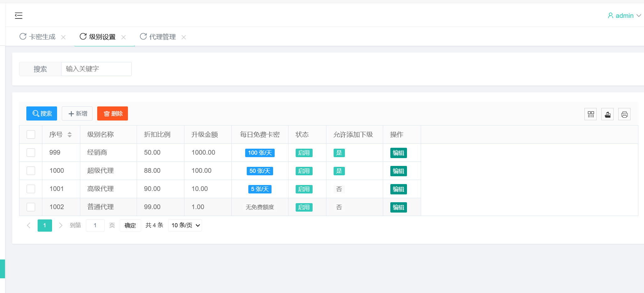Check the row 1000 超级代理 checkbox
This screenshot has width=644, height=293.
(31, 171)
